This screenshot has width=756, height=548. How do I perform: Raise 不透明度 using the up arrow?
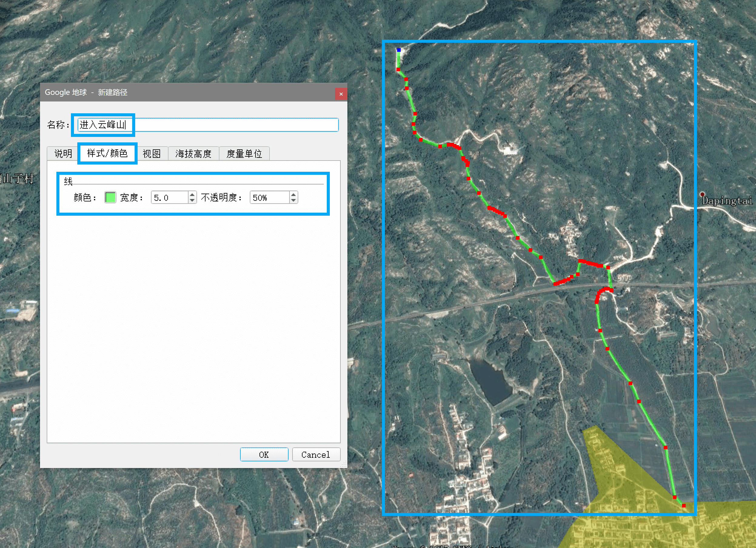tap(293, 194)
